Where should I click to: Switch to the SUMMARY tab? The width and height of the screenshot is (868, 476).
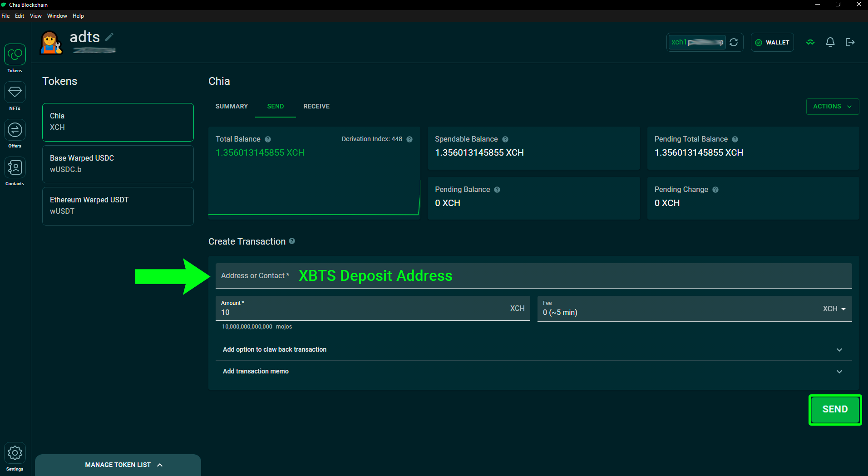pos(232,107)
